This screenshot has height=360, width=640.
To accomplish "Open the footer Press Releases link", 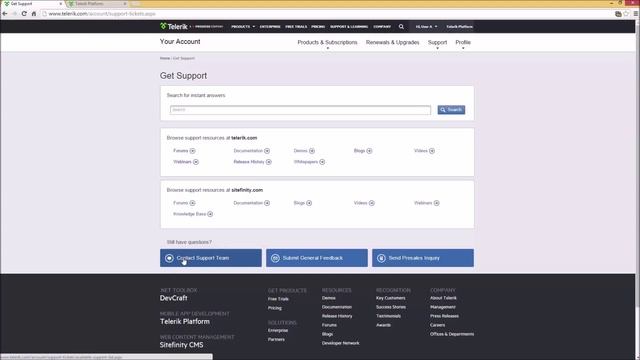I will pos(444,316).
